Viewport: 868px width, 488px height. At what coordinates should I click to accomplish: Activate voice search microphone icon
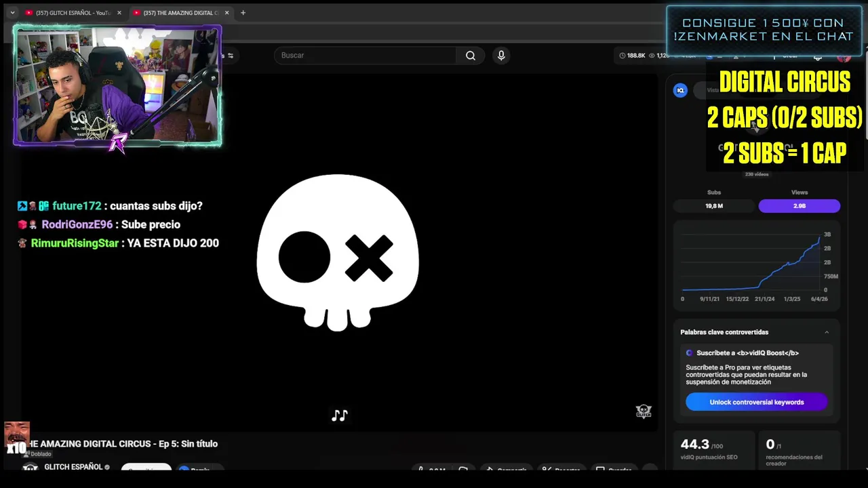501,56
